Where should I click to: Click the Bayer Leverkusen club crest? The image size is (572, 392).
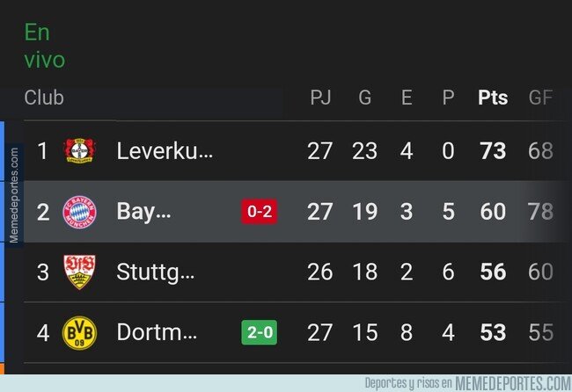79,150
